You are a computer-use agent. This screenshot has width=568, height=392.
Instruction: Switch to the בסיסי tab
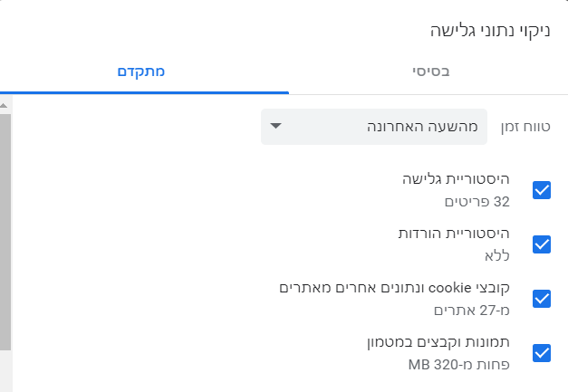pyautogui.click(x=432, y=71)
